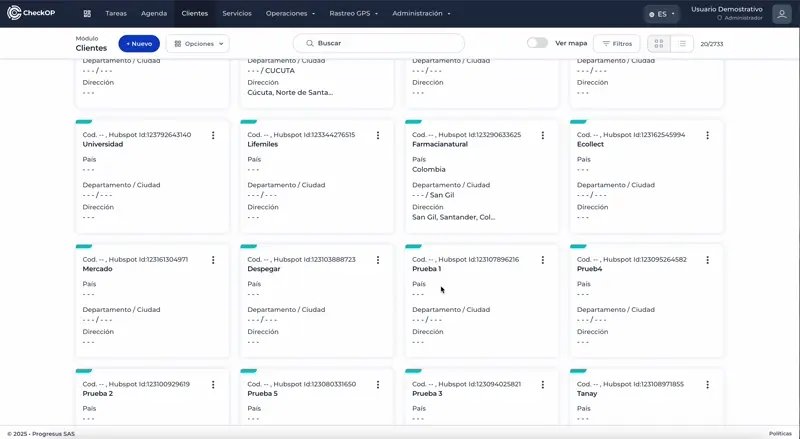Click into the Buscar search field

click(x=379, y=43)
